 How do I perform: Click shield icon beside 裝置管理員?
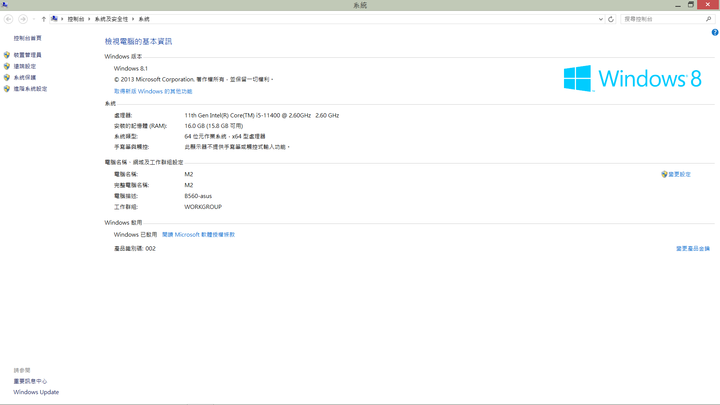(x=6, y=55)
